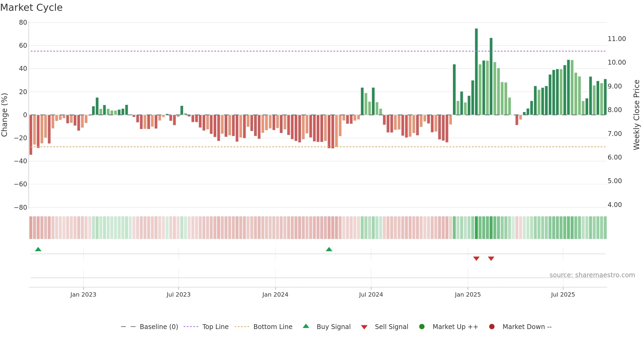
Task: Click the green Buy Signal triangle in the legend
Action: 306,326
